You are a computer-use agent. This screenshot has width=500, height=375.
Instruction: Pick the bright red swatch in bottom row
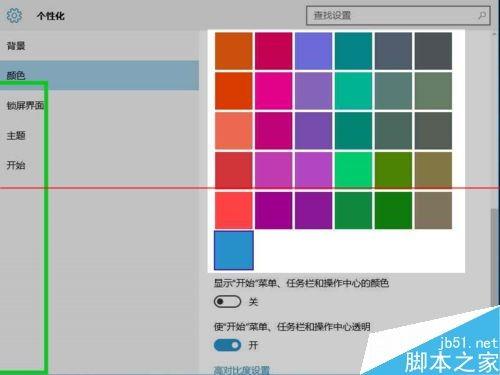[234, 210]
